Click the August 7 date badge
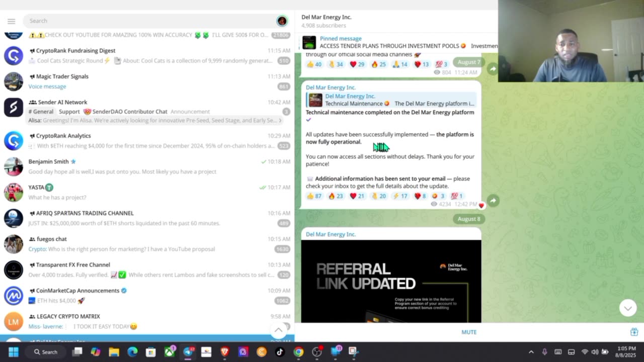 (x=469, y=62)
